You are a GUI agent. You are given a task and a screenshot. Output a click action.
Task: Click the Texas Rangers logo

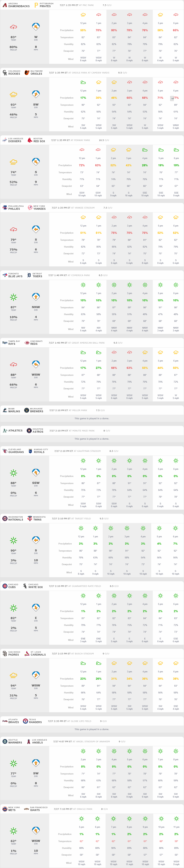[x=25, y=721]
